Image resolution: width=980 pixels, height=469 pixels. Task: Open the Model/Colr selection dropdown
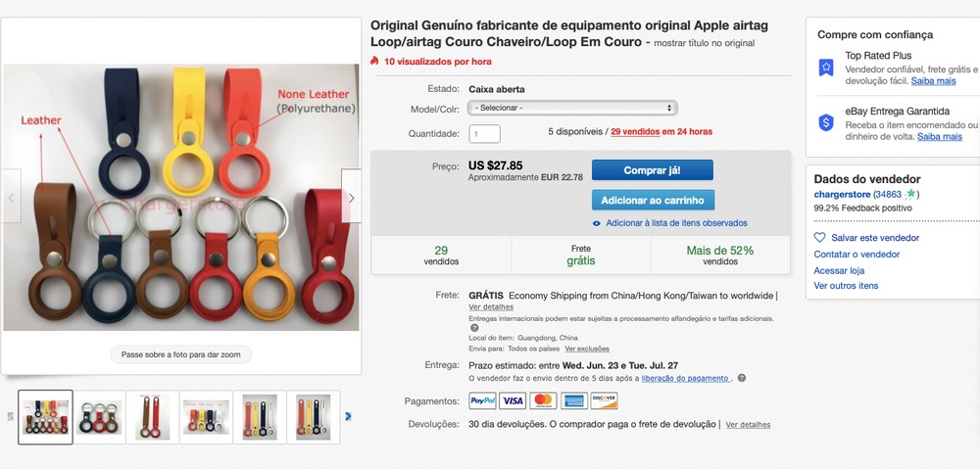[x=571, y=108]
